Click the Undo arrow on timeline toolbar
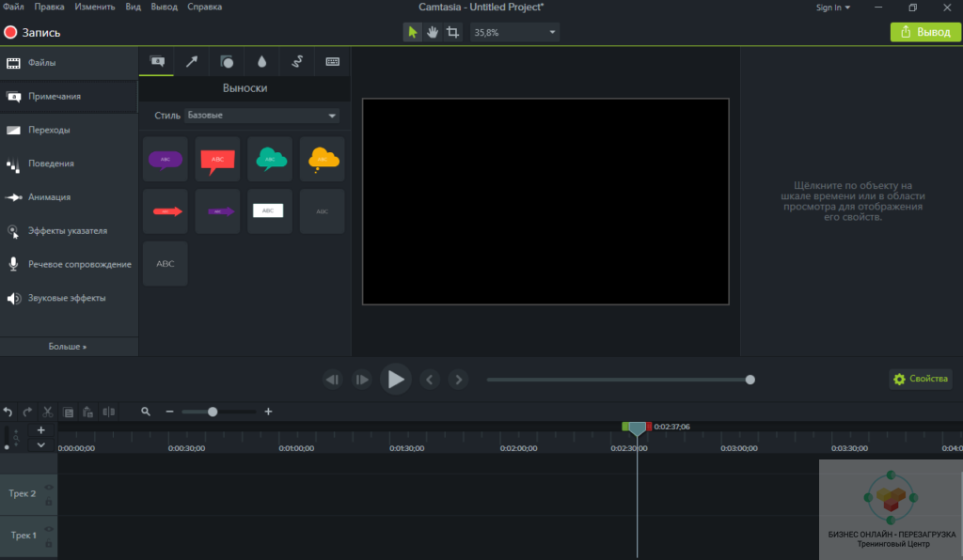963x560 pixels. (x=8, y=412)
